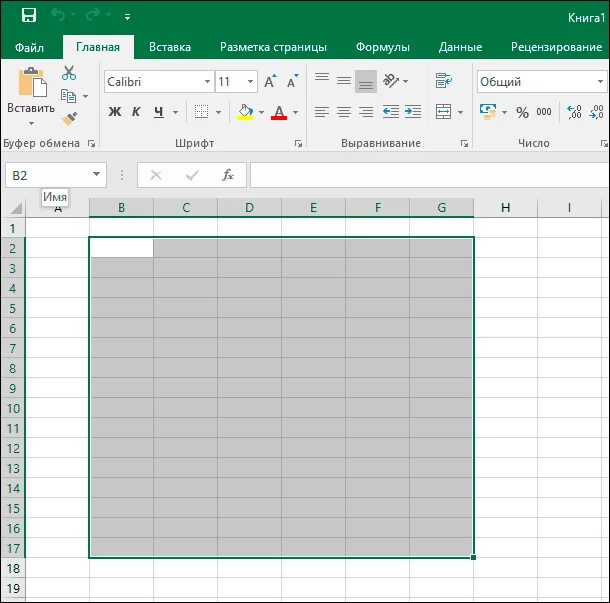This screenshot has width=610, height=603.
Task: Apply cell borders with the borders icon
Action: (201, 112)
